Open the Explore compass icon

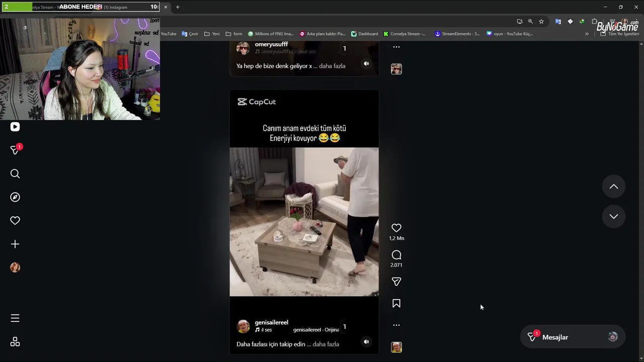pyautogui.click(x=15, y=197)
